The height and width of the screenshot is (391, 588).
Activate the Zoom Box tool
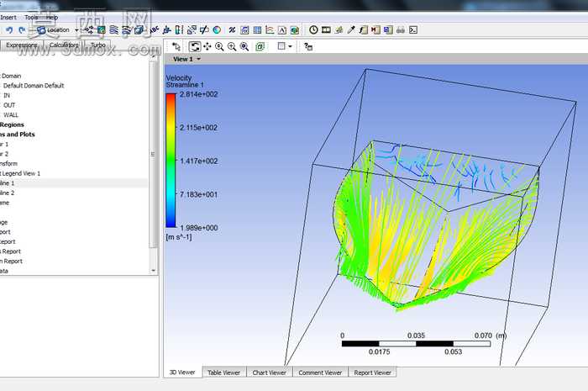pyautogui.click(x=232, y=46)
